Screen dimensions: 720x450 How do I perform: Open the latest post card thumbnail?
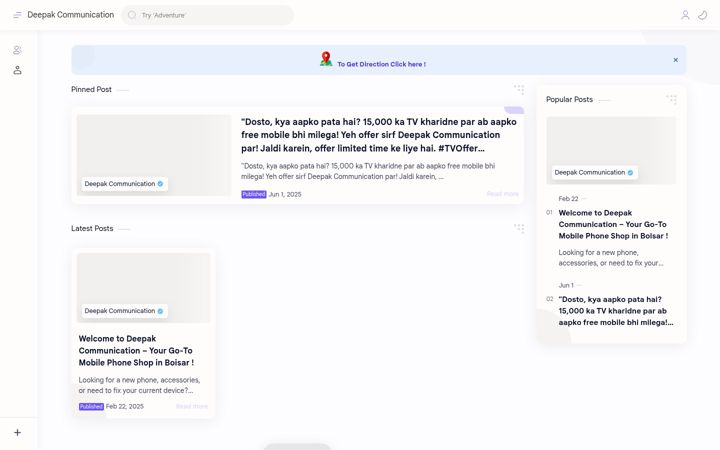144,288
